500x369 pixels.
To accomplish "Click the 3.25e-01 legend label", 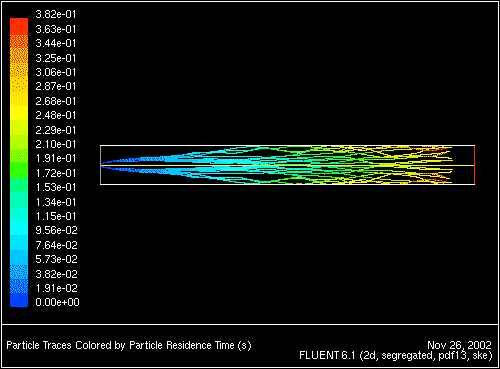I will click(56, 58).
